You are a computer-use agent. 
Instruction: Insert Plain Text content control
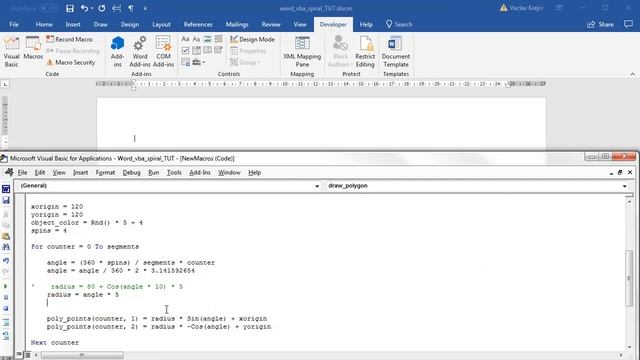[196, 39]
